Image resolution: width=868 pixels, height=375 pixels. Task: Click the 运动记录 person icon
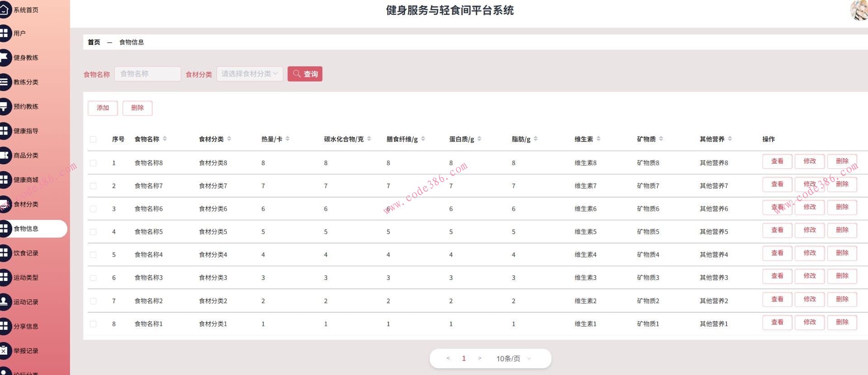pyautogui.click(x=4, y=302)
